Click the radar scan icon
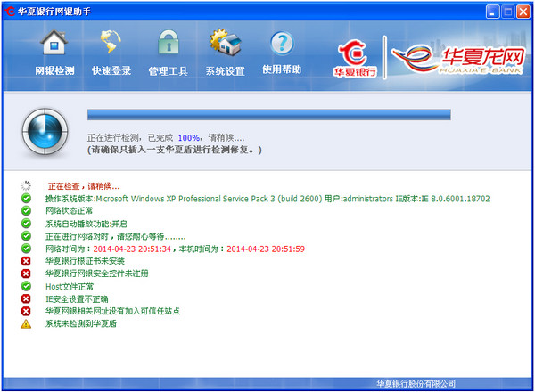535x392 pixels. click(45, 131)
